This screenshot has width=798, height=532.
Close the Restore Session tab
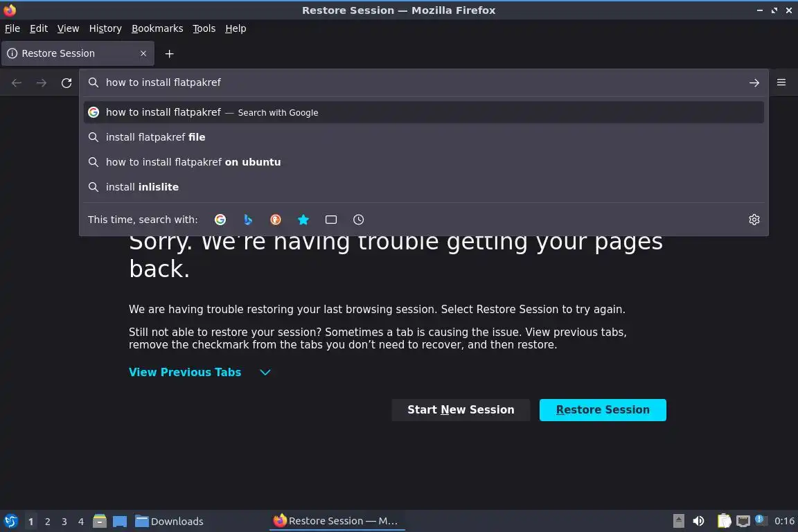click(143, 53)
